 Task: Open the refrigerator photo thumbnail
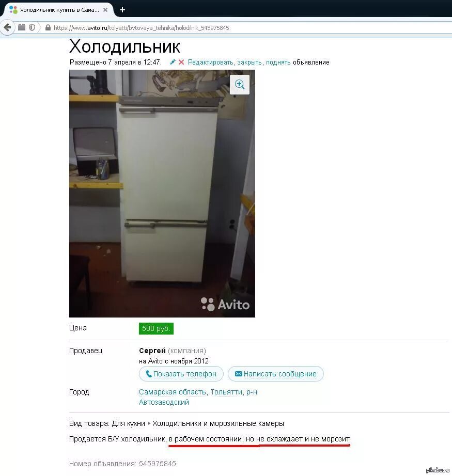(162, 194)
